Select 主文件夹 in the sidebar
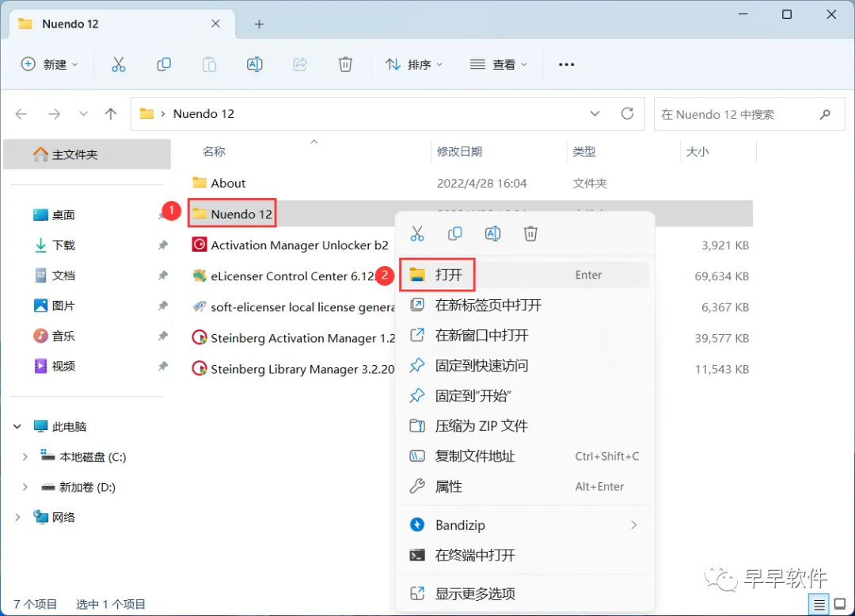 pos(87,154)
